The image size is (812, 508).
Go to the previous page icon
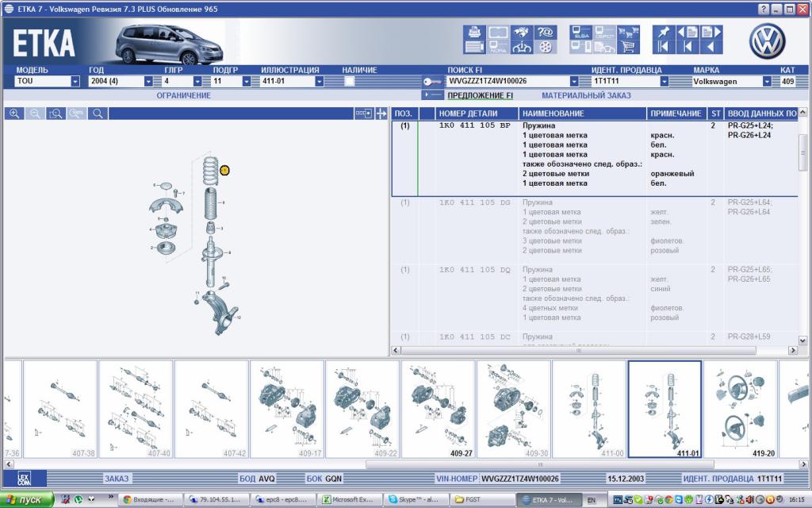pyautogui.click(x=688, y=32)
